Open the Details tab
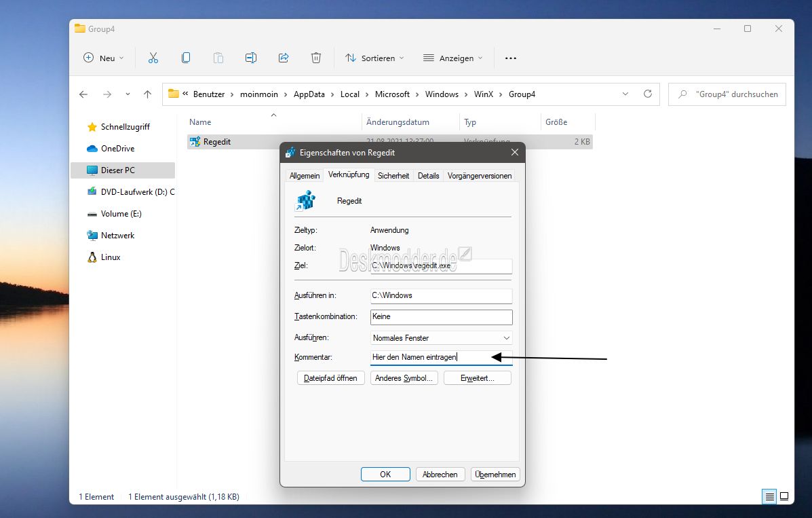 (x=428, y=176)
